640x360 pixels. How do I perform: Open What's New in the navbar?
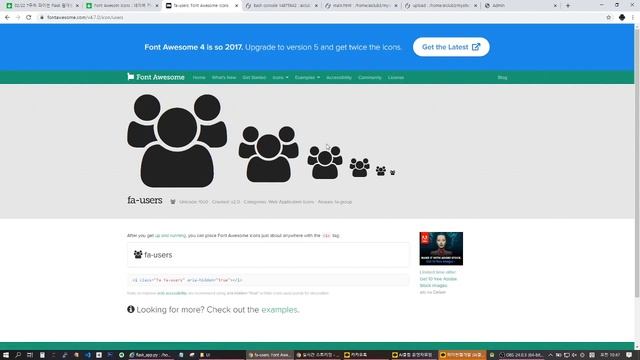[224, 78]
